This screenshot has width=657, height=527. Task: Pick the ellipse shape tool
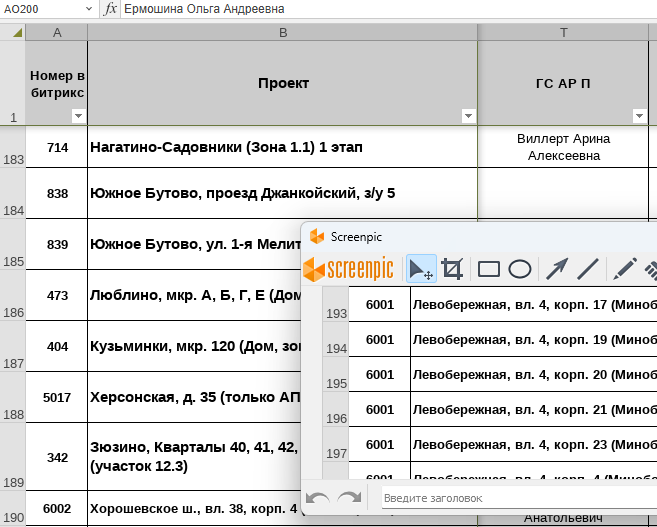520,269
